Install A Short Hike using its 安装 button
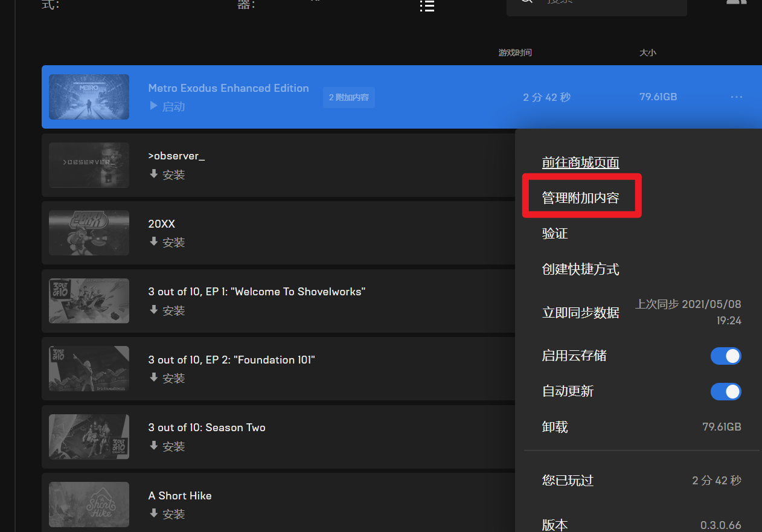This screenshot has width=762, height=532. pos(167,514)
